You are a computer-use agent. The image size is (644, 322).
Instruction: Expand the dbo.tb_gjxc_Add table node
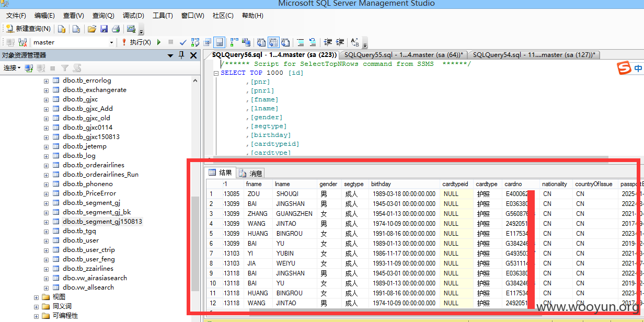point(46,109)
